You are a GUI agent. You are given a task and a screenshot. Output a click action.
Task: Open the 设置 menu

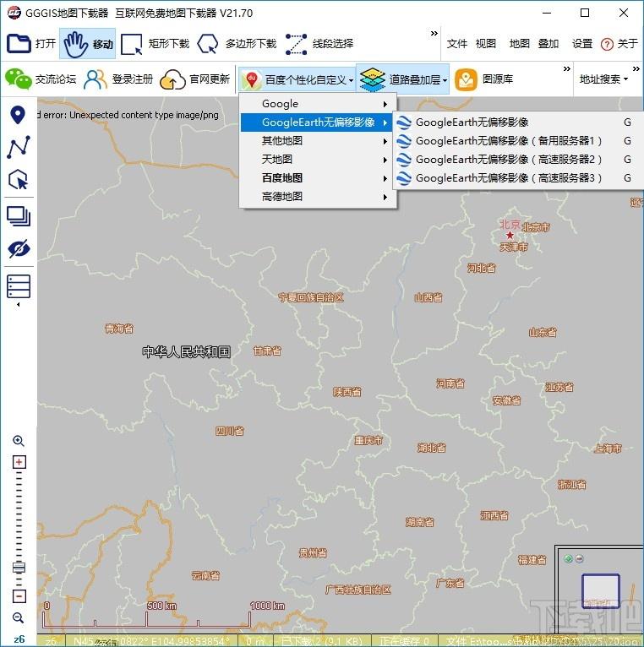pos(582,44)
